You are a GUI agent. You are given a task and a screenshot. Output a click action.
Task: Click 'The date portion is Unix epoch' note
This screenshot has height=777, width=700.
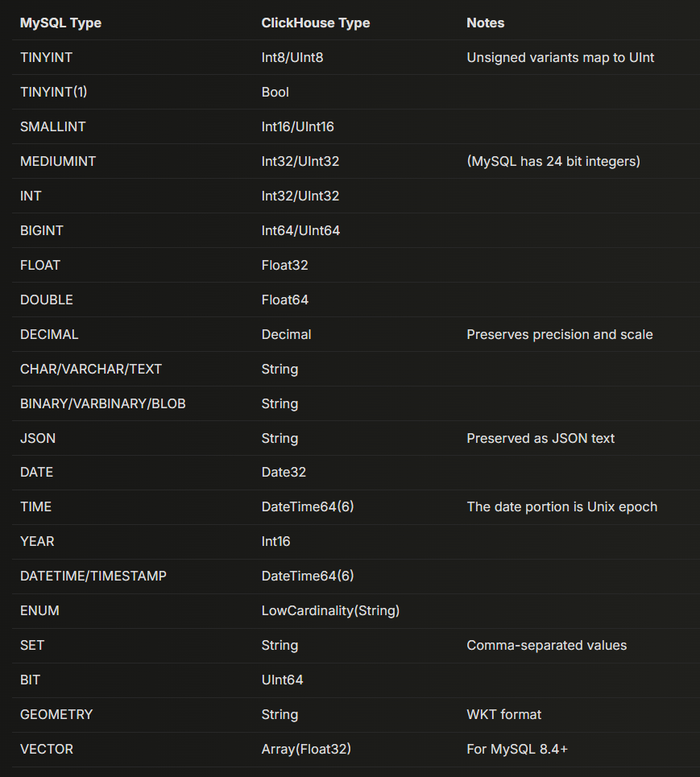coord(561,506)
